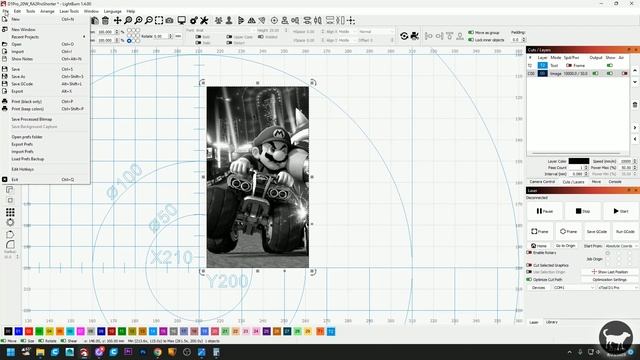
Task: Click the Pause button in Laser panel
Action: tap(544, 211)
